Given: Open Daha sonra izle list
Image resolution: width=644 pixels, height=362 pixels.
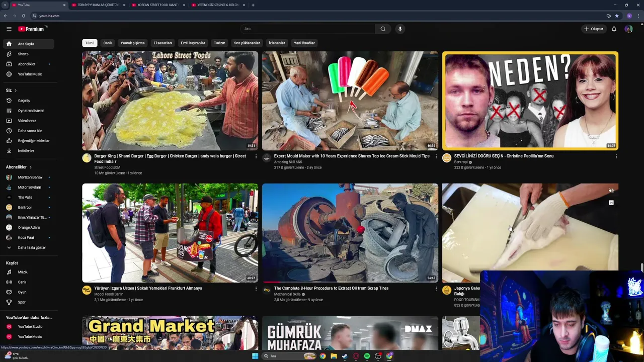Looking at the screenshot, I should tap(28, 131).
